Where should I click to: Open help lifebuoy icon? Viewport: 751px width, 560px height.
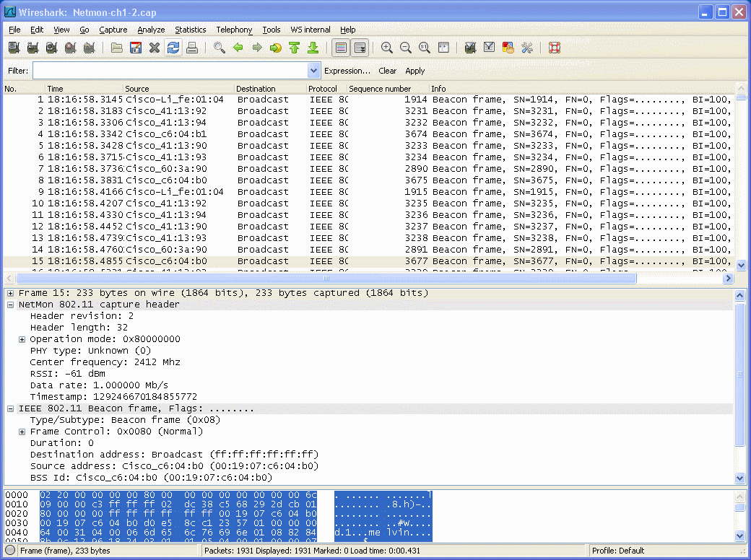pyautogui.click(x=554, y=48)
